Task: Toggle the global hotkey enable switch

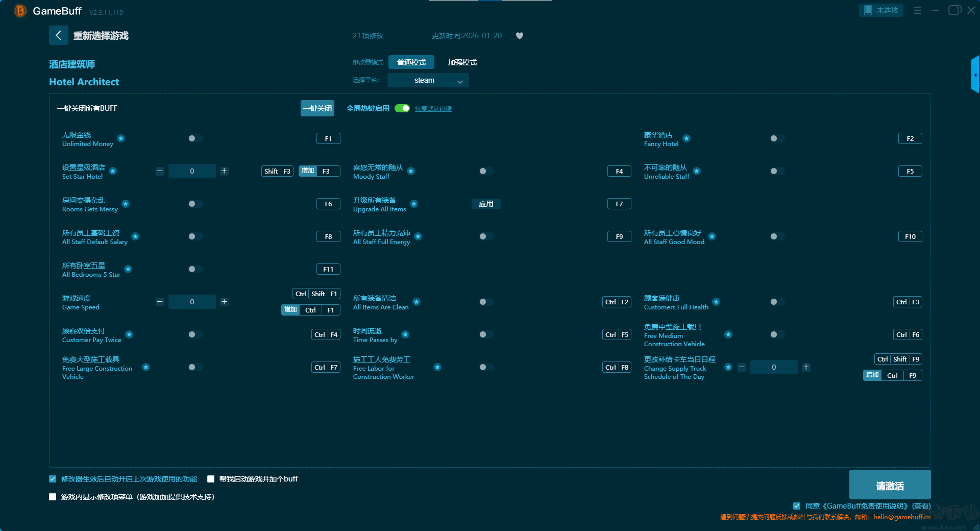Action: click(402, 108)
